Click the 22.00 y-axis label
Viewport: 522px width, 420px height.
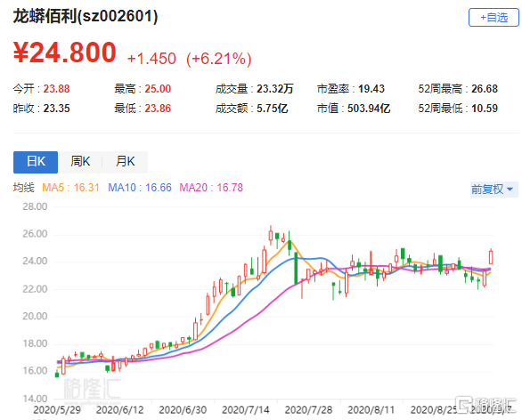[x=35, y=288]
